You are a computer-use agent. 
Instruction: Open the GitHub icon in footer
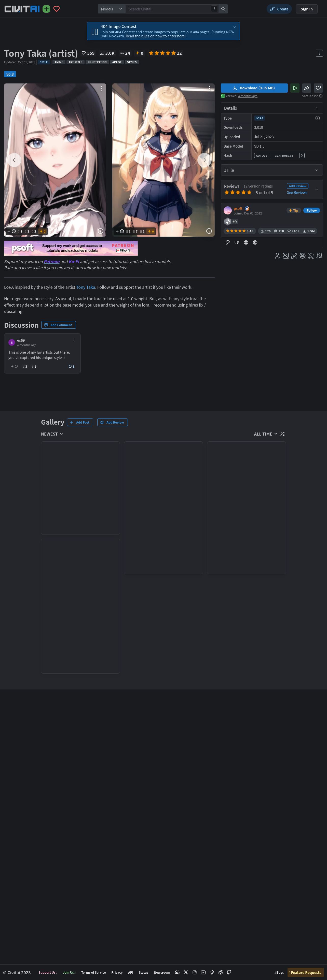pyautogui.click(x=229, y=972)
